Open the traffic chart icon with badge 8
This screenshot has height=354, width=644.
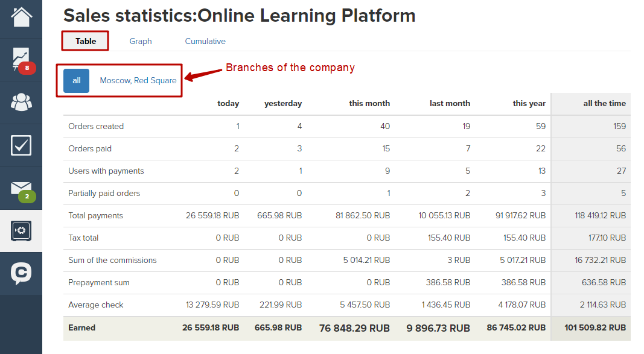[x=21, y=60]
